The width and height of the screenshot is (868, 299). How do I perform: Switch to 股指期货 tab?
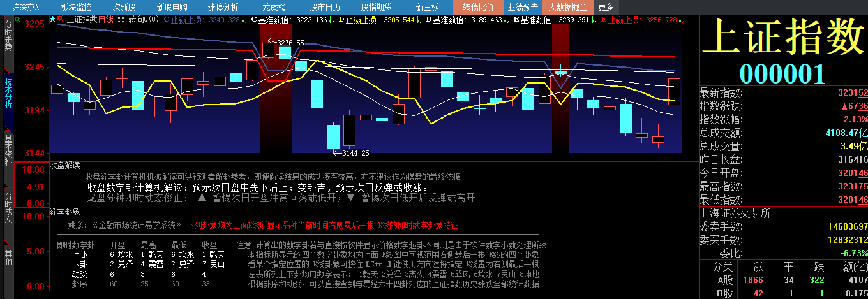pyautogui.click(x=376, y=7)
